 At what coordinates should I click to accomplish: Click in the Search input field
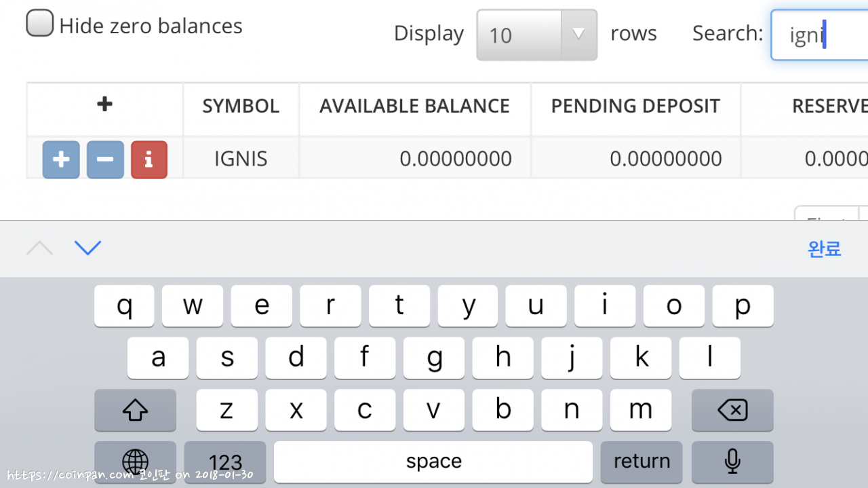coord(821,35)
